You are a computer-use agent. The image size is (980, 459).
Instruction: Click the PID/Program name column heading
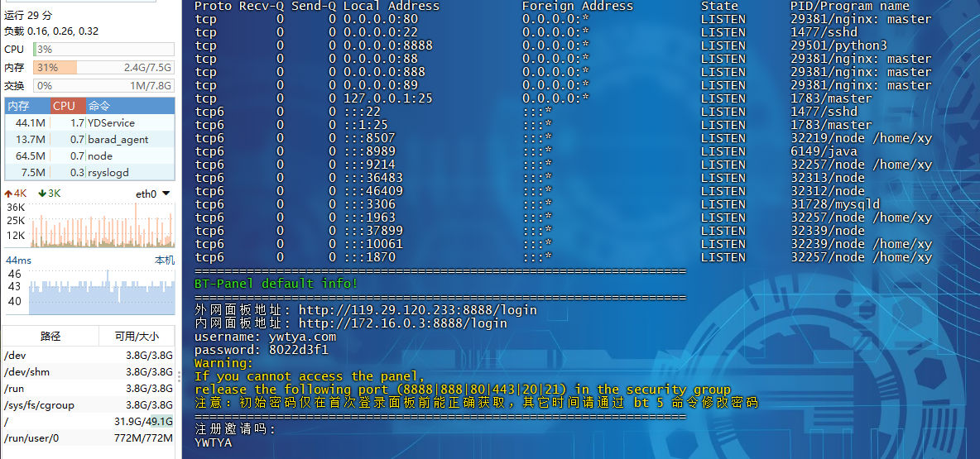coord(850,7)
